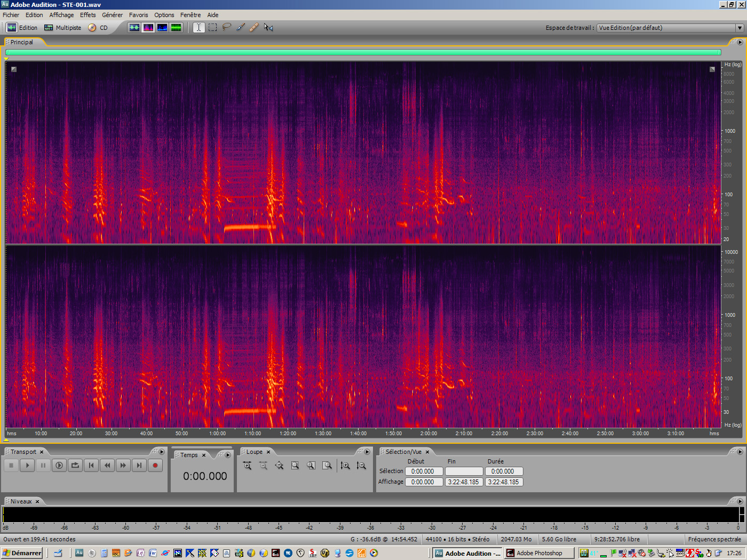Enable the spectral pan display view

[x=162, y=27]
